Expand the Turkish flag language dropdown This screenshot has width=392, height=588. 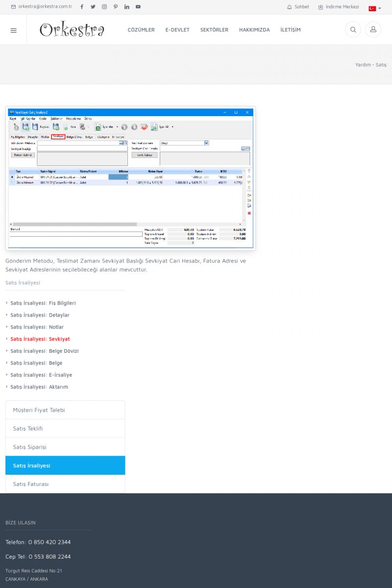(374, 8)
